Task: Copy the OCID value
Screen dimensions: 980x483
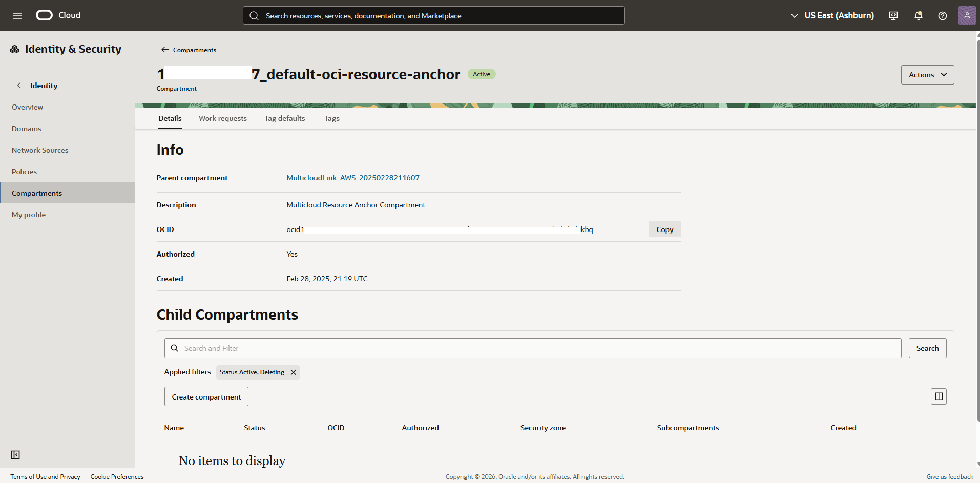Action: pos(664,229)
